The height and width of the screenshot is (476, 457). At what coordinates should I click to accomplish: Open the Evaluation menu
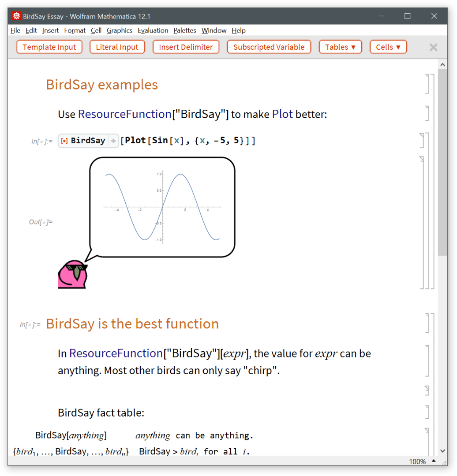[153, 30]
